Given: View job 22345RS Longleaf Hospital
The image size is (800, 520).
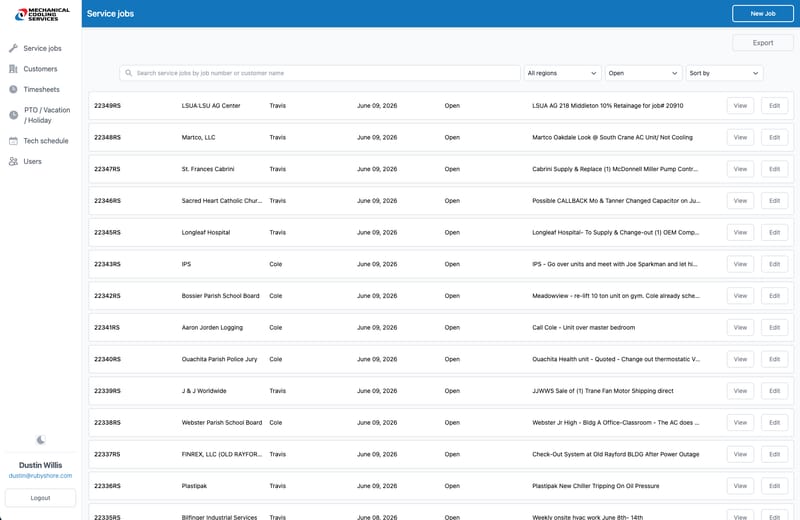Looking at the screenshot, I should (740, 232).
